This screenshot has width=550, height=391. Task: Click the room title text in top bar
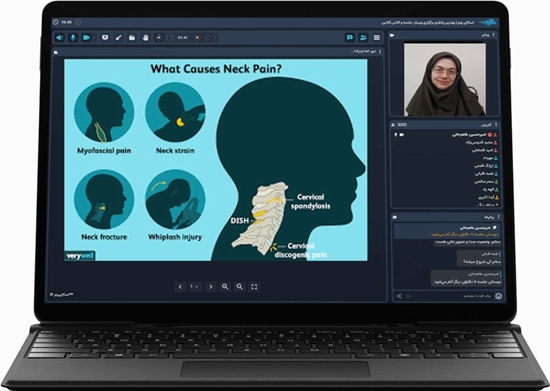click(x=428, y=22)
